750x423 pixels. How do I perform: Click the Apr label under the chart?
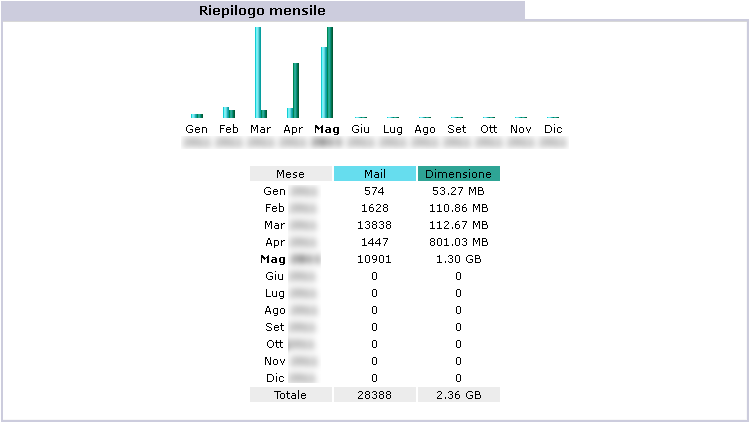point(293,129)
